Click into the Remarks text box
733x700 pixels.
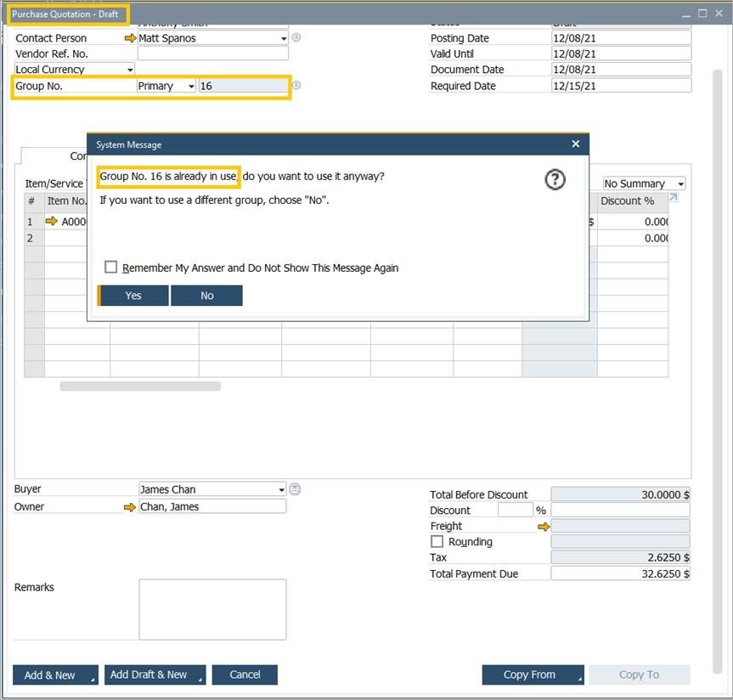tap(212, 609)
